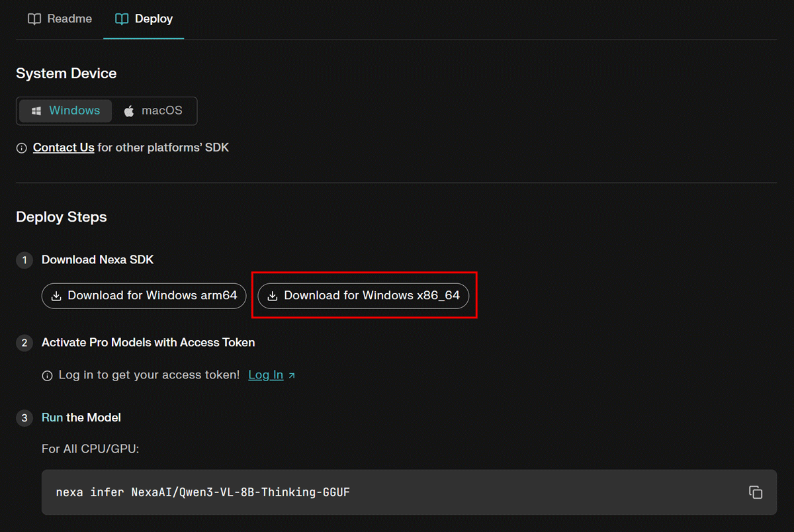Click download arrow icon in arm64 button
Screen dimensions: 794x532
click(x=57, y=296)
